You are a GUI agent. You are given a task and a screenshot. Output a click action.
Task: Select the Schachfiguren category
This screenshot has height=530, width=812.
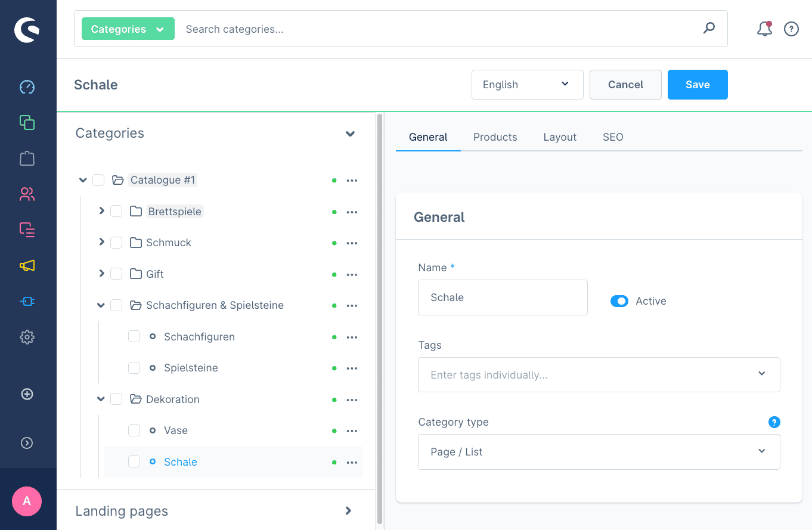[x=199, y=337]
